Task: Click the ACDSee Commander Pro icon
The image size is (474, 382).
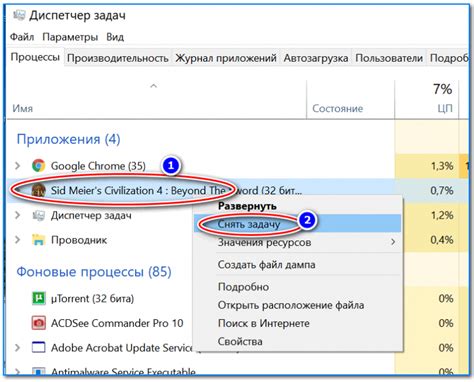Action: click(x=38, y=323)
